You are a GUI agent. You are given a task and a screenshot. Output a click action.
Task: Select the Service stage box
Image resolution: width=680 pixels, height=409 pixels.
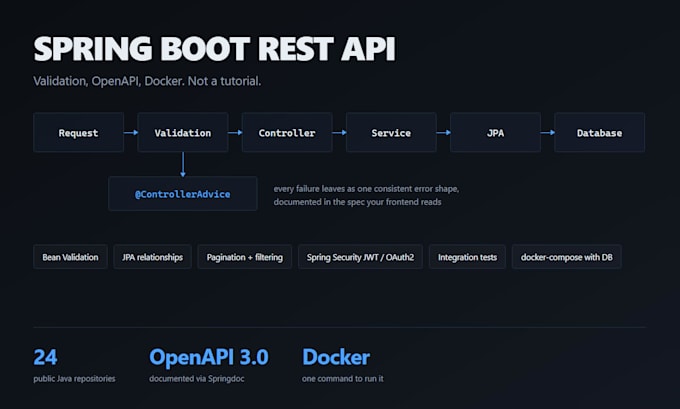pos(391,132)
